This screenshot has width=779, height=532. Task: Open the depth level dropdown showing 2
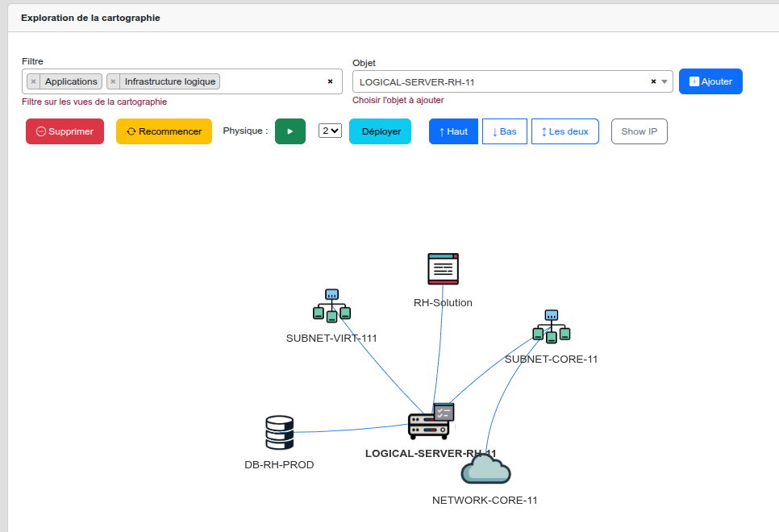[330, 131]
